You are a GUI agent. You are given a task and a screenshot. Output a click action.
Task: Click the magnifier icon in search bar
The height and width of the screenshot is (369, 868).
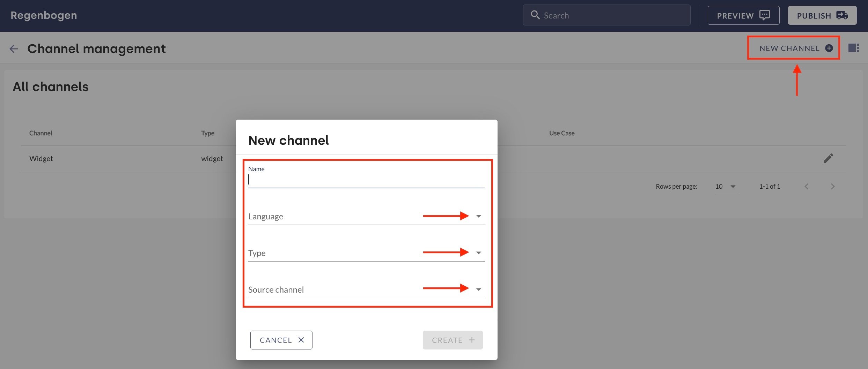point(535,15)
